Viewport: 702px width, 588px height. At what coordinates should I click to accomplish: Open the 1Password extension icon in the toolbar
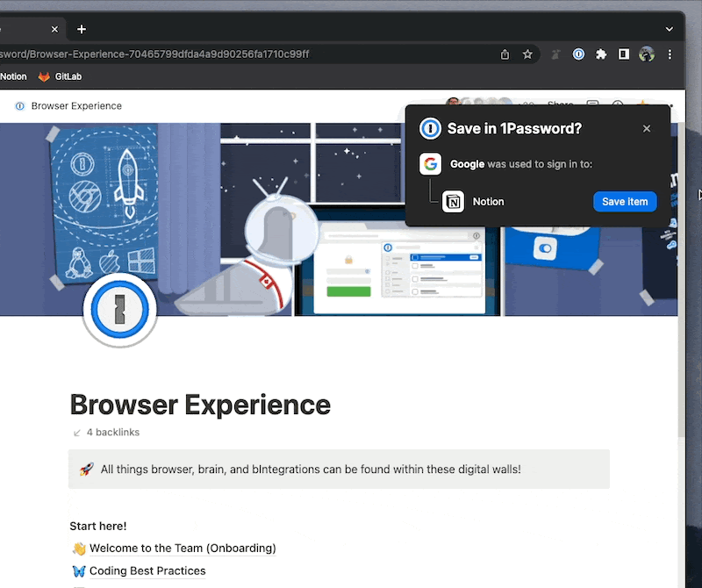[579, 54]
